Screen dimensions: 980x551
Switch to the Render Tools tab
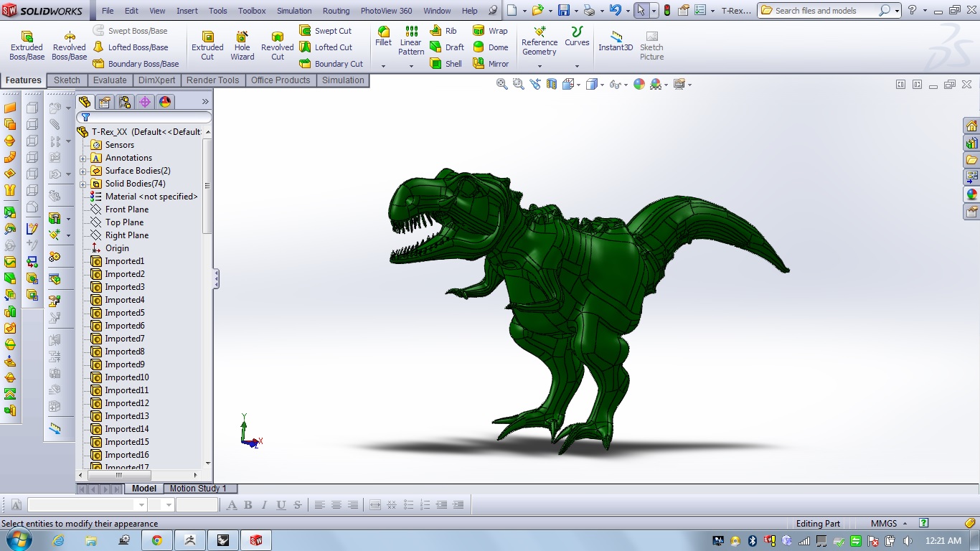pyautogui.click(x=212, y=80)
